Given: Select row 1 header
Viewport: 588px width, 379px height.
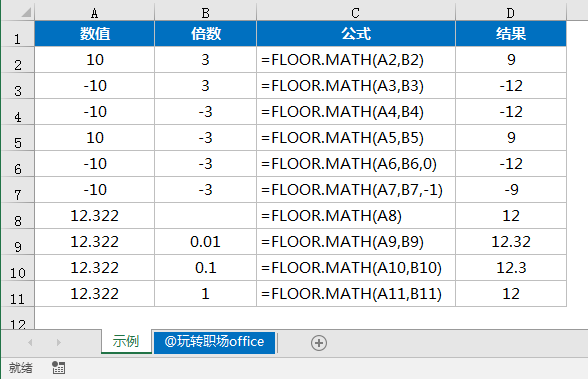Looking at the screenshot, I should pyautogui.click(x=18, y=34).
